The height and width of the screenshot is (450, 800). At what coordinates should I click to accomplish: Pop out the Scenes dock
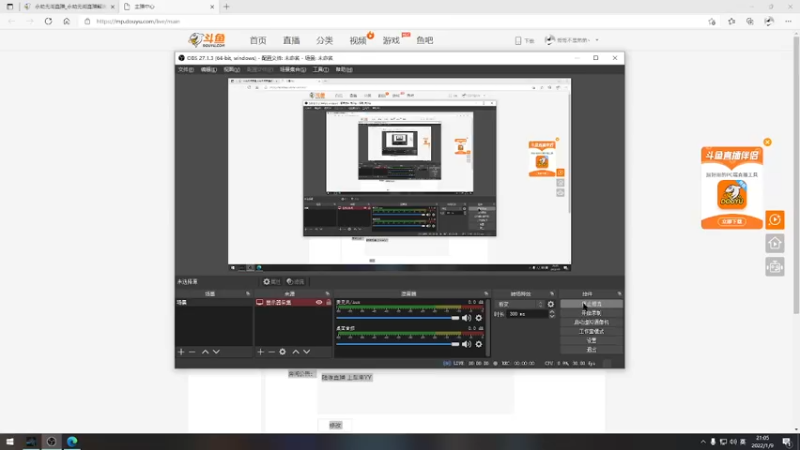(x=248, y=294)
